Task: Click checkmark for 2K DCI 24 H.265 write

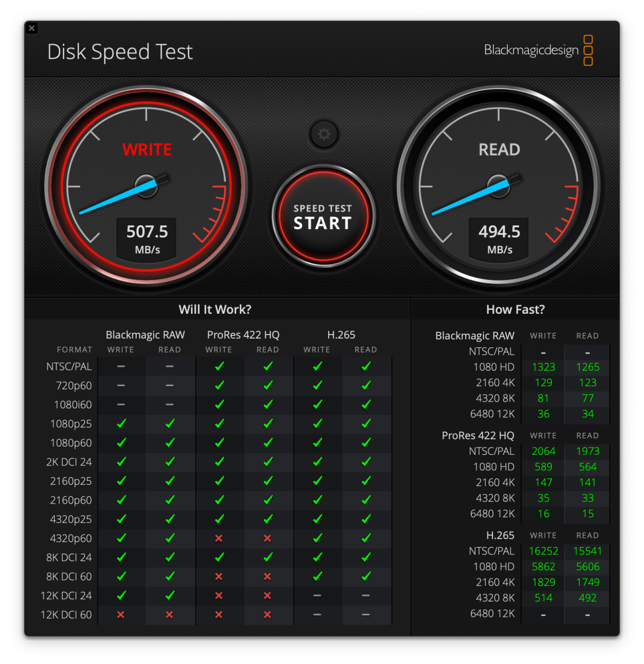Action: click(318, 462)
